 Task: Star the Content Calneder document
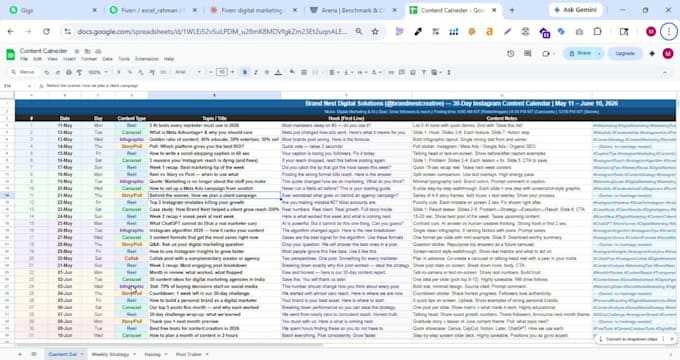click(x=77, y=51)
